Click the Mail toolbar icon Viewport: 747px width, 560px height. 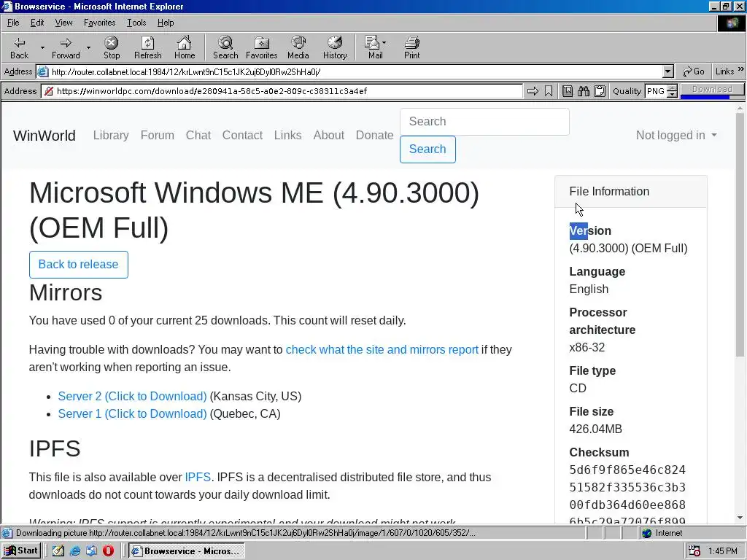371,43
